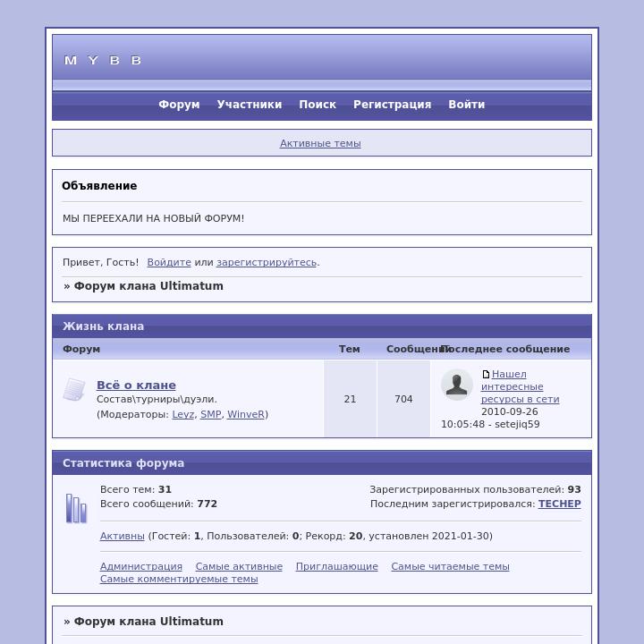Viewport: 644px width, 644px height.
Task: Open the Активные темы link
Action: click(x=320, y=143)
